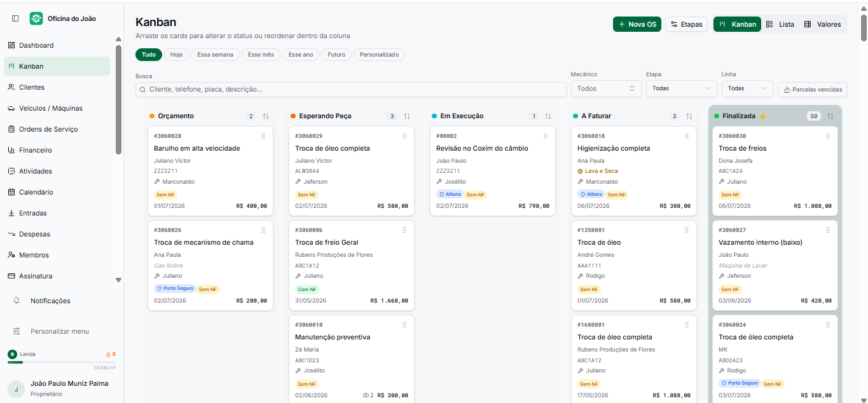Open the Mecânico dropdown
This screenshot has width=868, height=403.
pyautogui.click(x=606, y=88)
